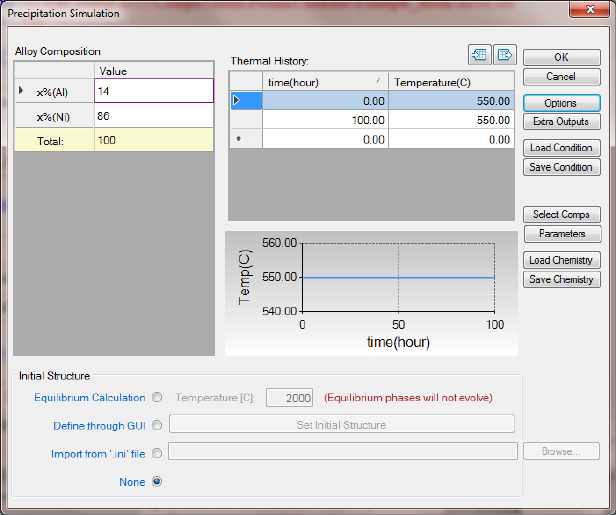This screenshot has width=616, height=515.
Task: Click the Define through GUI label
Action: pyautogui.click(x=99, y=426)
